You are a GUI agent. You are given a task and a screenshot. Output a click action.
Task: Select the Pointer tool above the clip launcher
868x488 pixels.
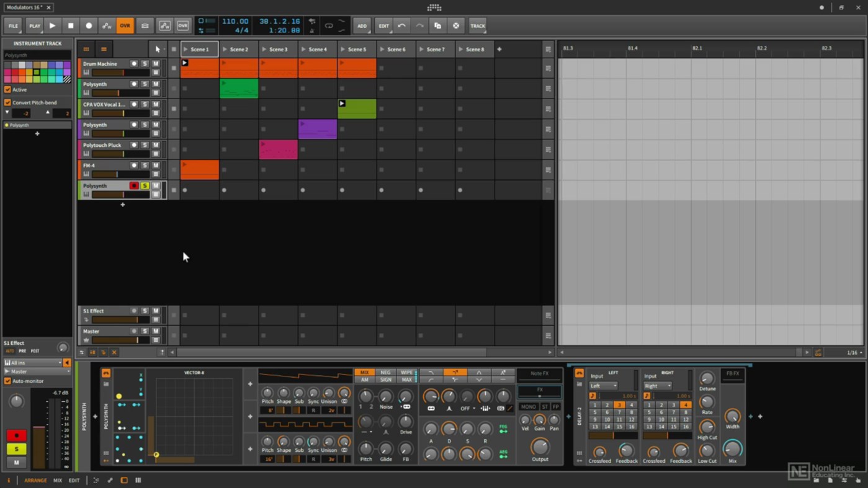click(157, 48)
